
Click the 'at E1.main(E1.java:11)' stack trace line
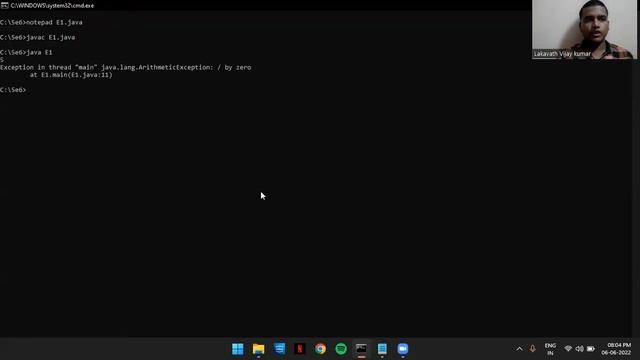point(71,75)
